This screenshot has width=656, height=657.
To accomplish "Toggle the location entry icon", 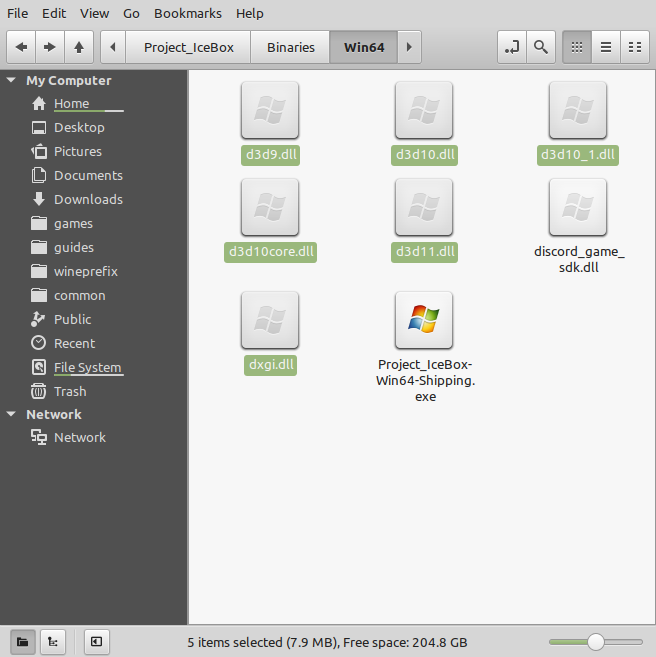I will pos(511,47).
